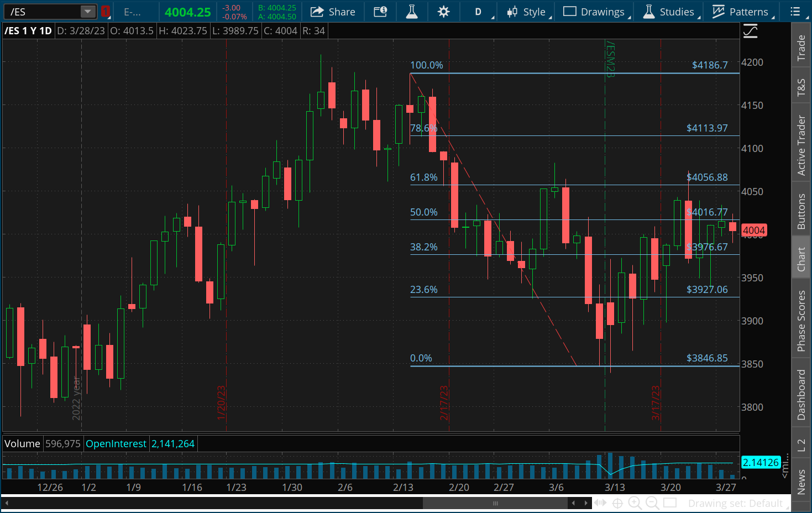
Task: Open the D timeframe dropdown
Action: (479, 12)
